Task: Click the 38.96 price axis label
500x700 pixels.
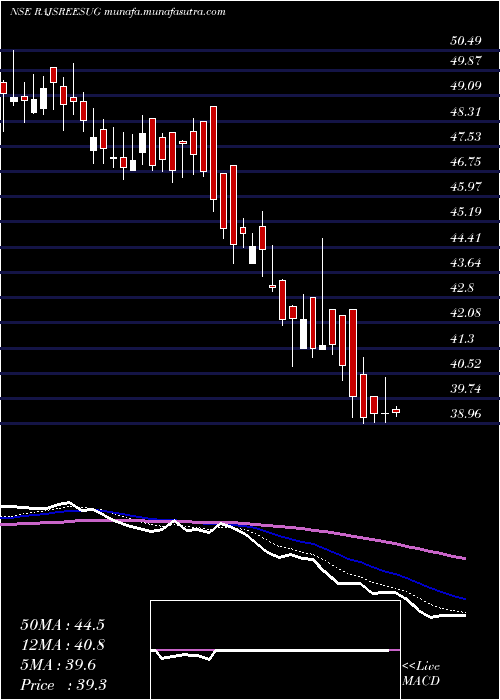Action: 466,414
